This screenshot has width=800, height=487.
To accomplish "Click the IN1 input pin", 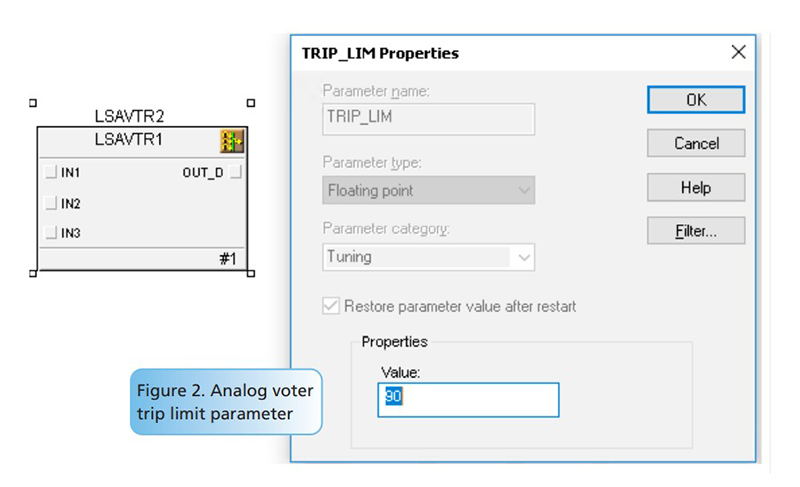I will (x=51, y=173).
